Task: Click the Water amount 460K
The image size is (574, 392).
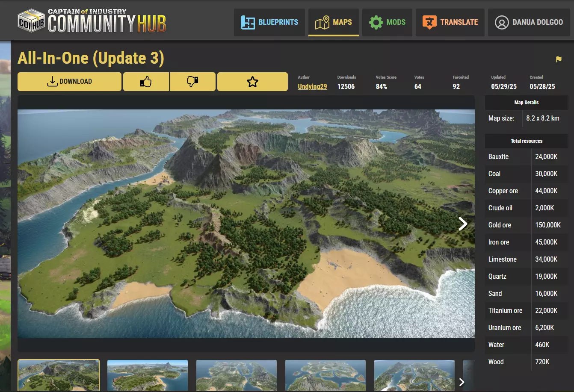Action: coord(542,345)
